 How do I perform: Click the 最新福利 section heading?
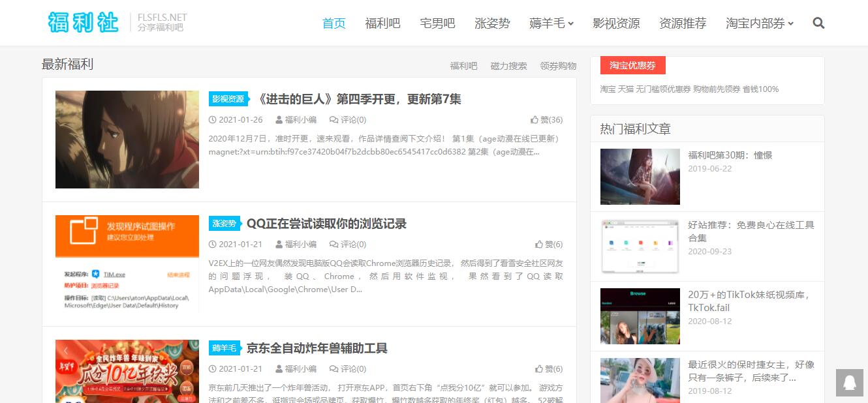[68, 65]
